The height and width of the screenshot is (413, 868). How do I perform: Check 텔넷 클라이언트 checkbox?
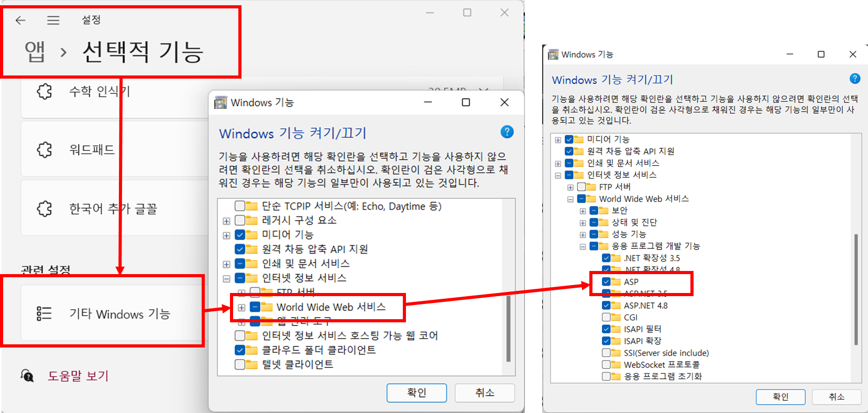(x=240, y=364)
